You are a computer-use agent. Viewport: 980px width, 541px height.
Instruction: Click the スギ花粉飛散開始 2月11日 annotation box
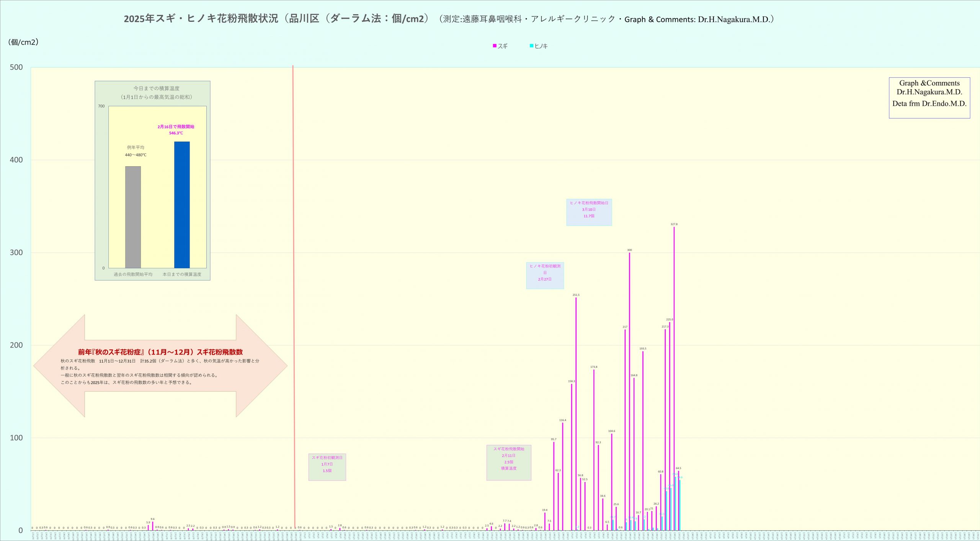[509, 462]
